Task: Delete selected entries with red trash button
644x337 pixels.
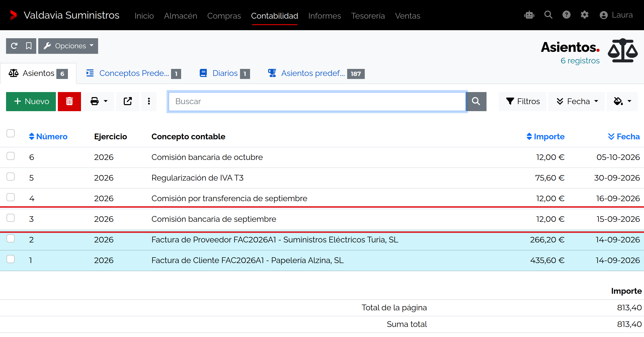Action: click(69, 101)
